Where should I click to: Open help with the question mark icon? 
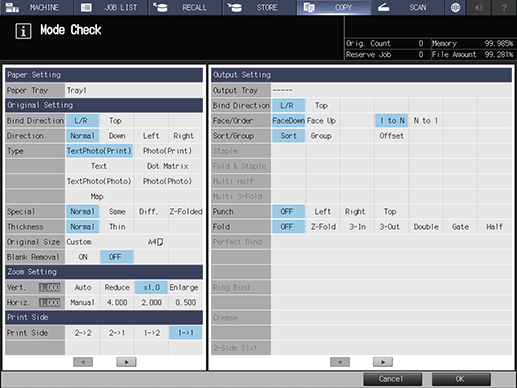pyautogui.click(x=504, y=7)
